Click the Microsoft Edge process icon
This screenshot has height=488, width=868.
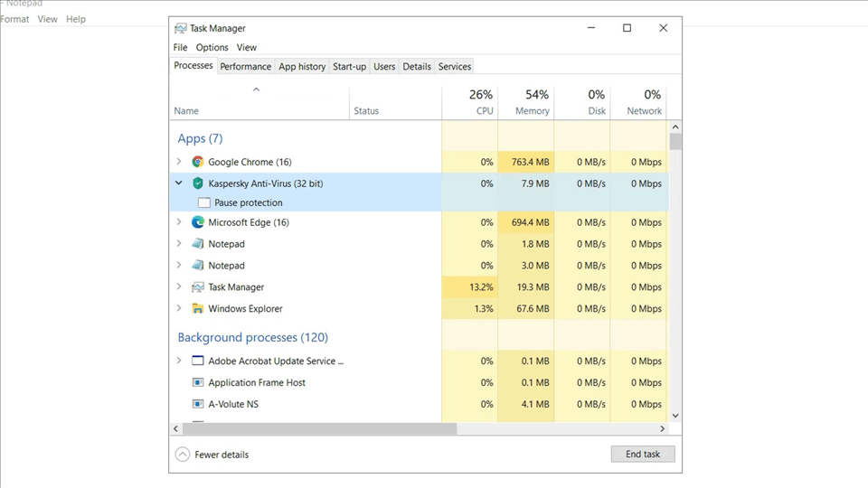click(198, 222)
